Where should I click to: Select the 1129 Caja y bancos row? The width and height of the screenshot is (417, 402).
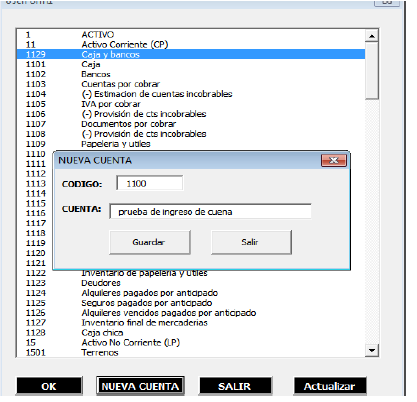coord(191,54)
